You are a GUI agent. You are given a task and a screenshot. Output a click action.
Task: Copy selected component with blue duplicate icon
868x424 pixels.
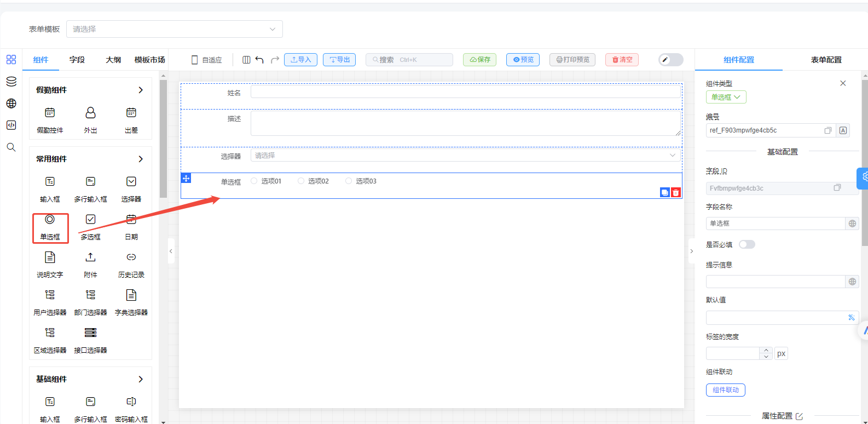(665, 192)
